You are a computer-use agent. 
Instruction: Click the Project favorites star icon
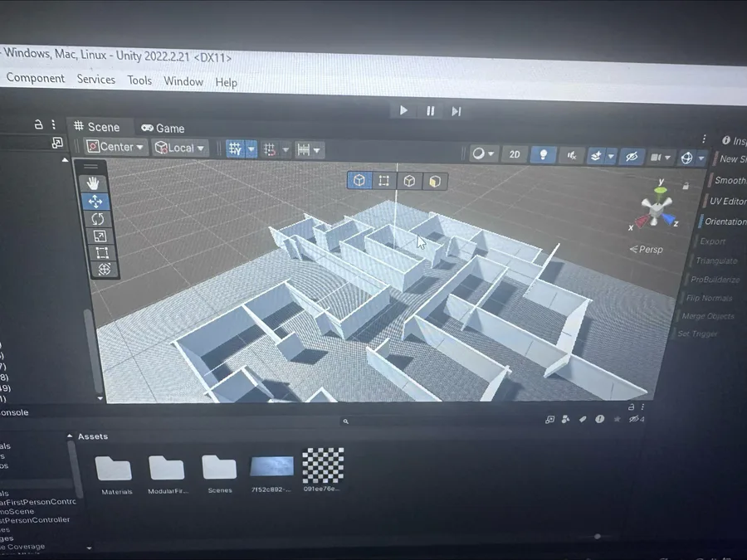pos(618,419)
